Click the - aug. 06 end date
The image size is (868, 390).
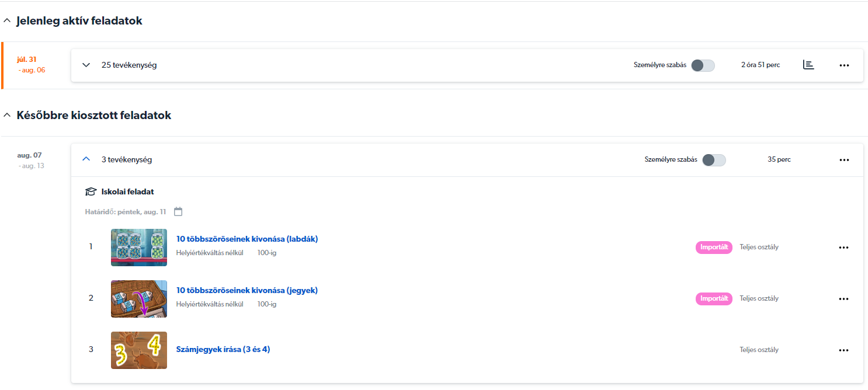tap(32, 70)
